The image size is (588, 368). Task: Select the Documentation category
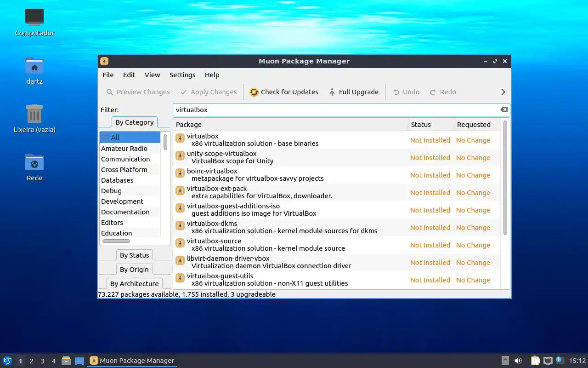click(130, 212)
